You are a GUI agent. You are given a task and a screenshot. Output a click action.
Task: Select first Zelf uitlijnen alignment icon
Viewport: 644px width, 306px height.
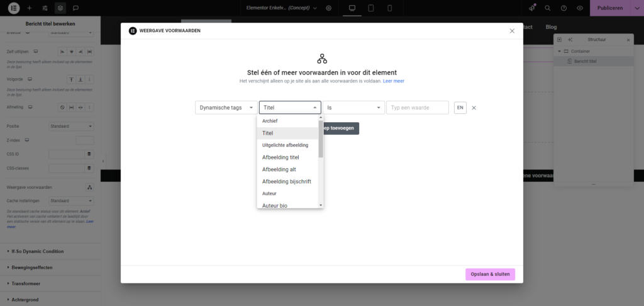(62, 52)
